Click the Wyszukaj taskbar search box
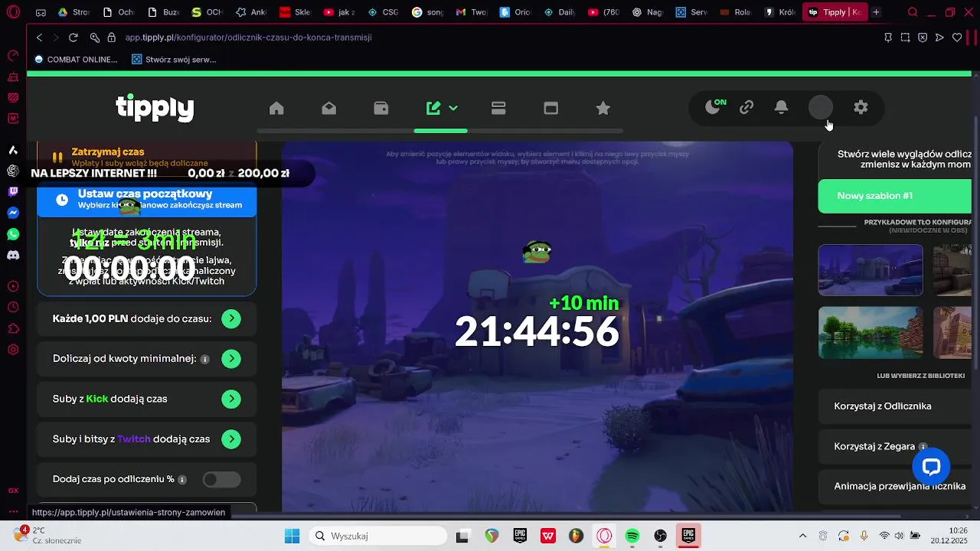Viewport: 980px width, 551px height. coord(378,536)
